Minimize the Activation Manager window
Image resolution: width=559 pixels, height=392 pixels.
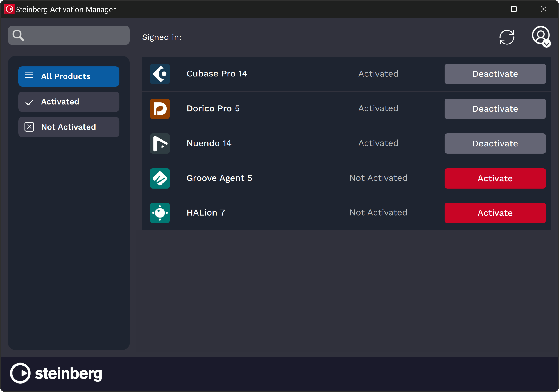[x=484, y=9]
